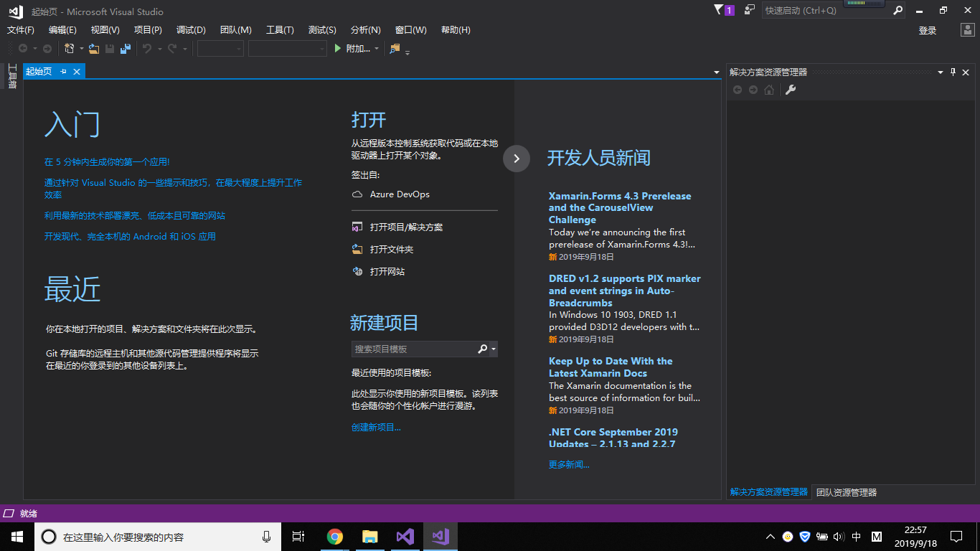Image resolution: width=980 pixels, height=551 pixels.
Task: Click the volume icon in system tray
Action: pyautogui.click(x=839, y=537)
